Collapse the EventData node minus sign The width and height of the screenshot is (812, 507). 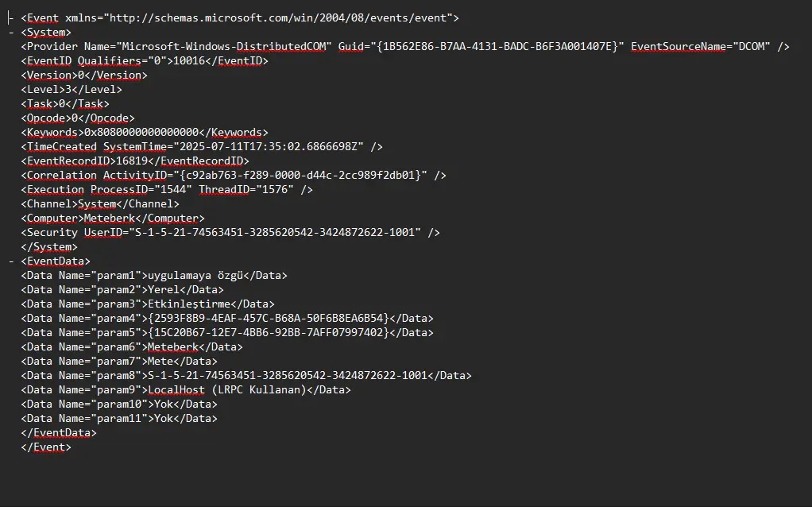point(11,261)
